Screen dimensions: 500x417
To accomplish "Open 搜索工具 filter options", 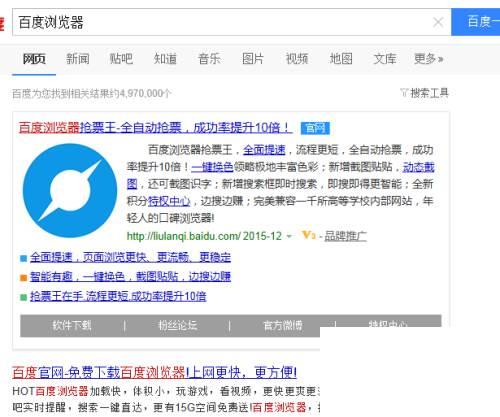I will tap(424, 93).
